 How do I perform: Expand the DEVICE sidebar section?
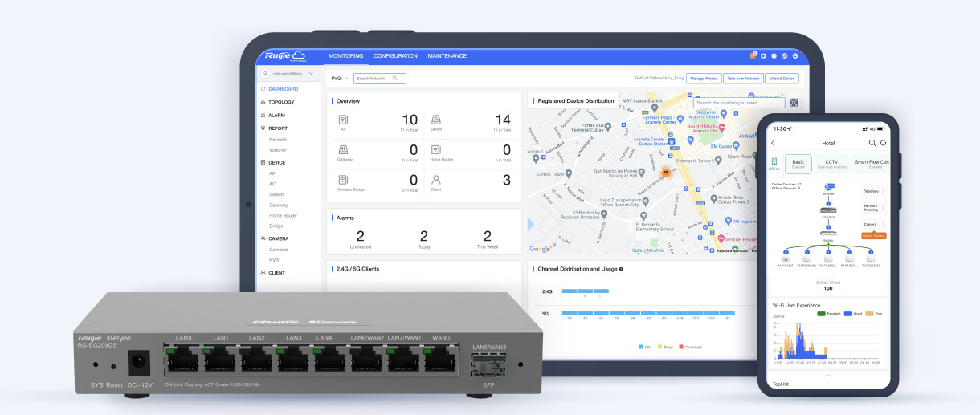[x=276, y=162]
